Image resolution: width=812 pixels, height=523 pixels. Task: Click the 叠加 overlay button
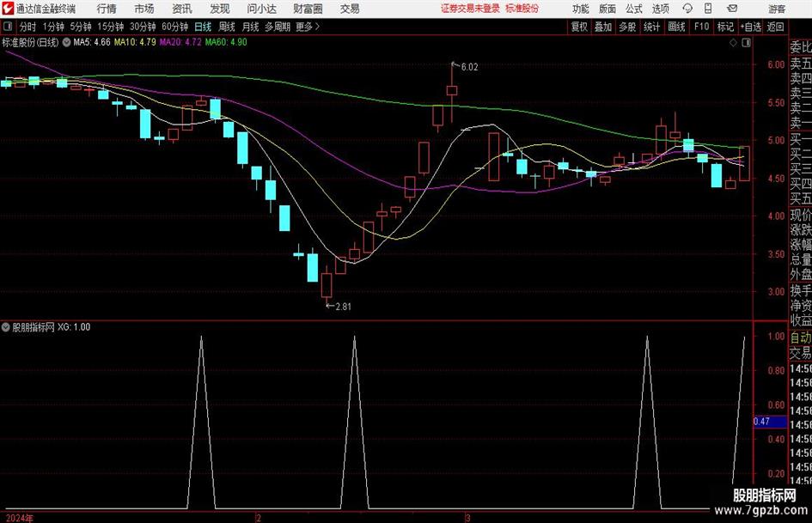coord(603,27)
